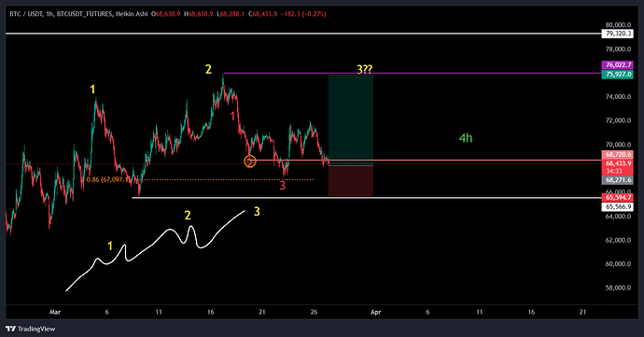Select the 79,320.3 price label
This screenshot has height=337, width=644.
[617, 34]
